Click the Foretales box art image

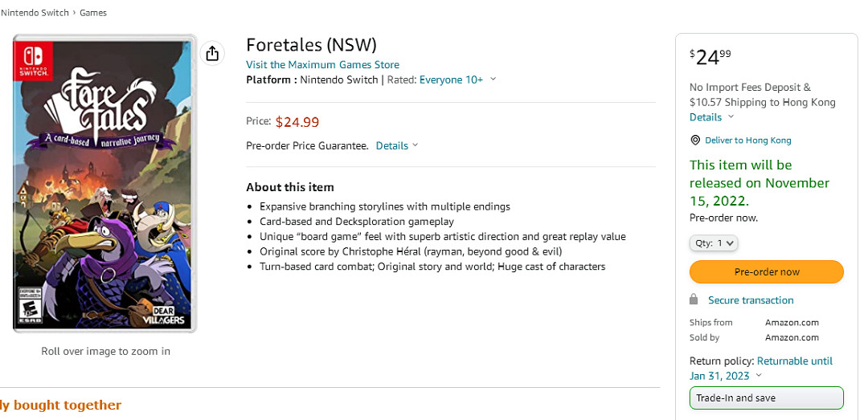coord(104,183)
